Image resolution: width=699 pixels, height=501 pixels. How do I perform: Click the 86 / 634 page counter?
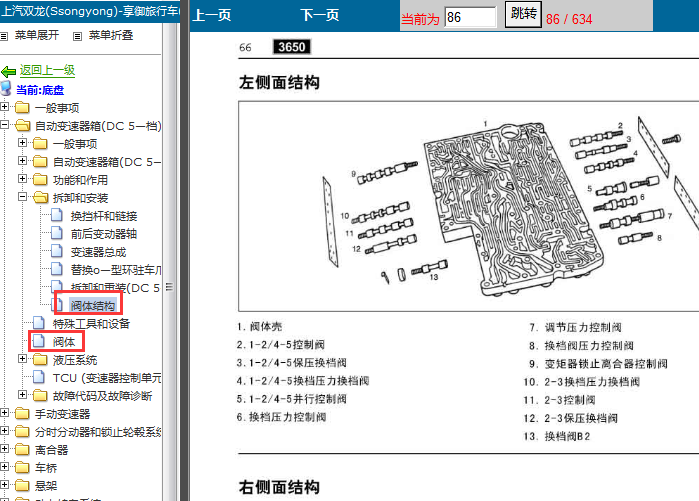tap(569, 19)
